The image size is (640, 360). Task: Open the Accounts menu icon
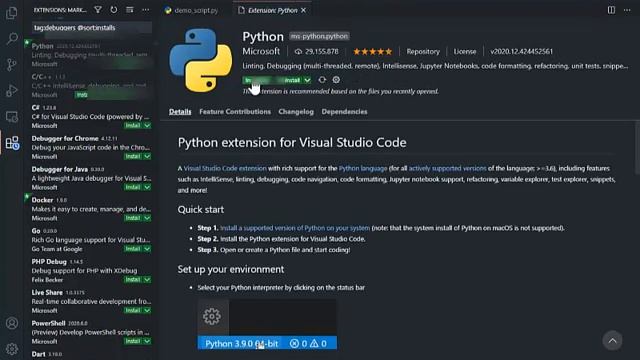coord(12,323)
